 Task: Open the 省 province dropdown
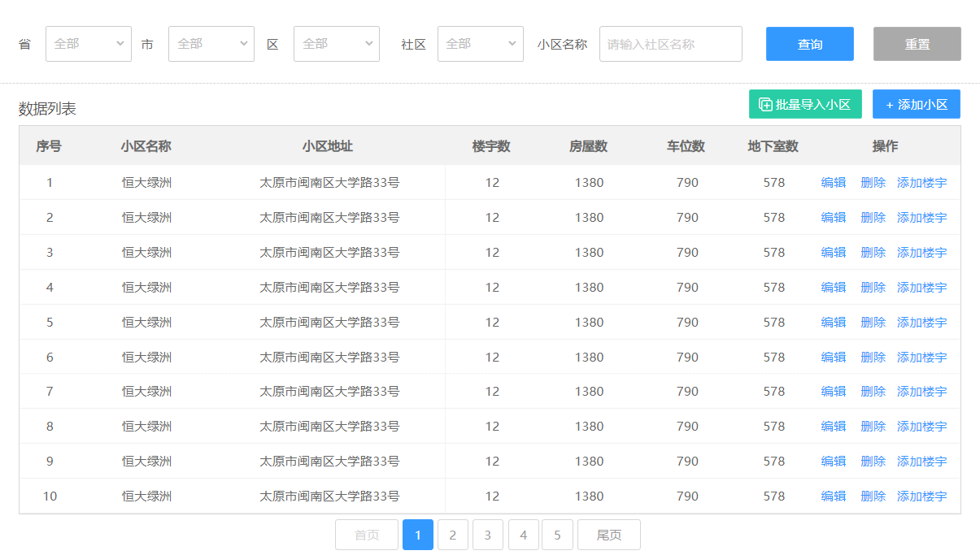(88, 44)
